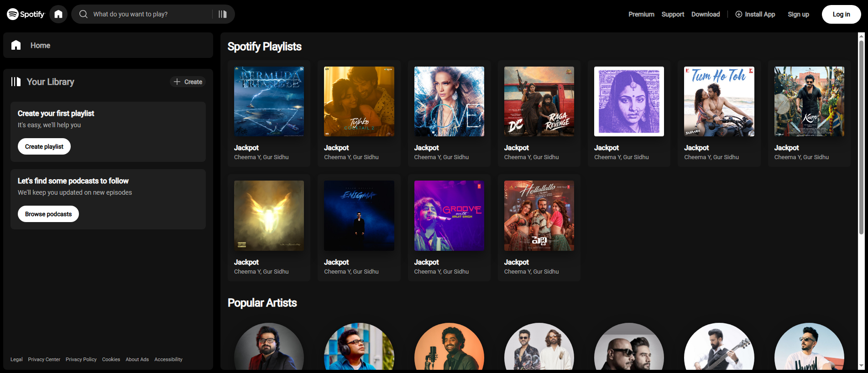Click the Install App download icon

(x=739, y=14)
